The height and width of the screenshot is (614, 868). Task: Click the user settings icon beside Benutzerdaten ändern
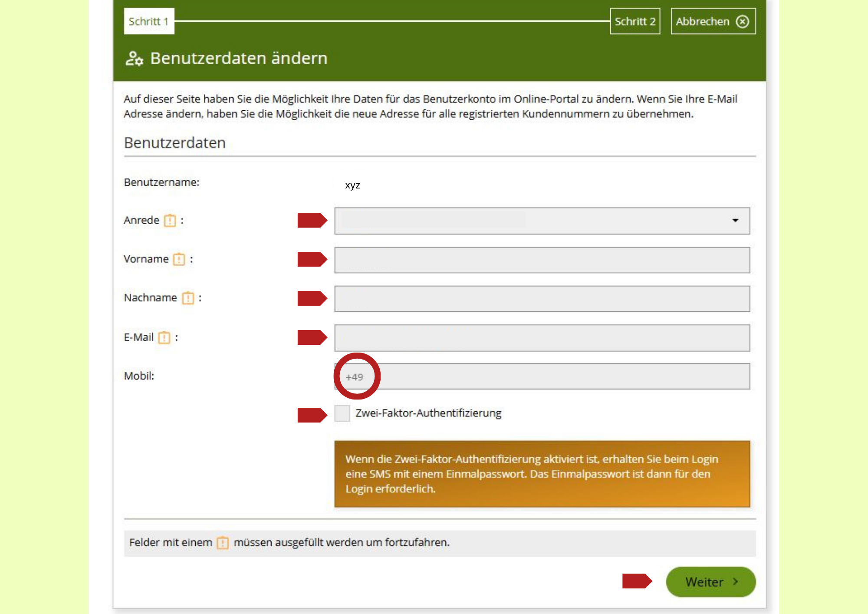(x=134, y=58)
